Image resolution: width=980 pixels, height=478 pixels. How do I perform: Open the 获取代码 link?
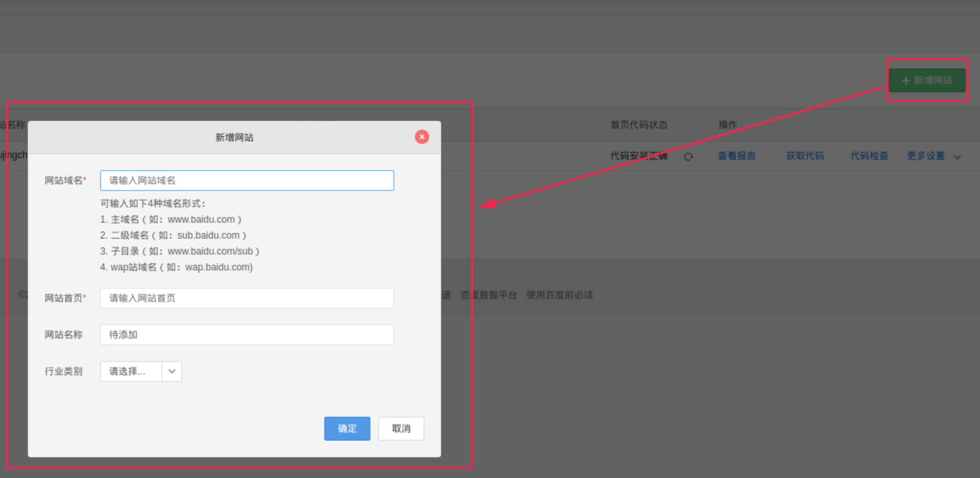coord(805,156)
